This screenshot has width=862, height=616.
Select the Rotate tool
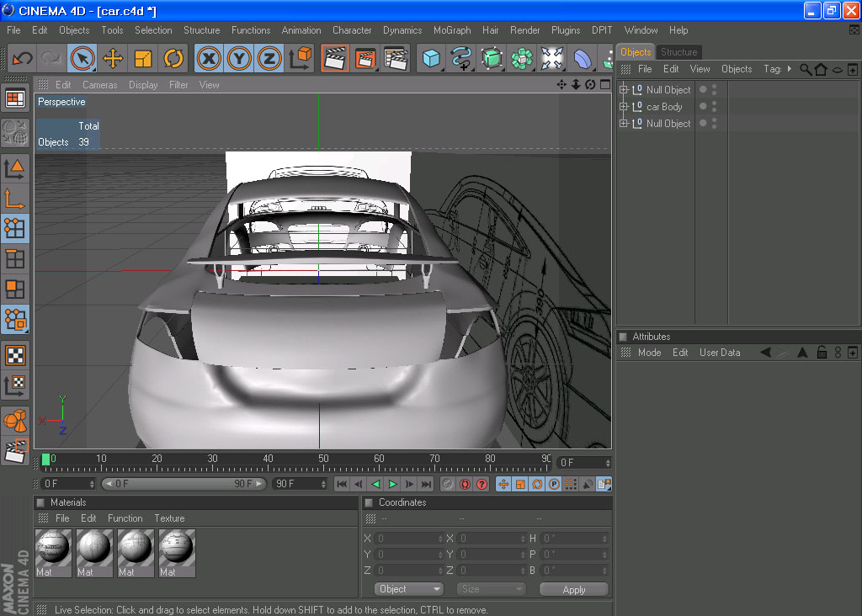[173, 58]
